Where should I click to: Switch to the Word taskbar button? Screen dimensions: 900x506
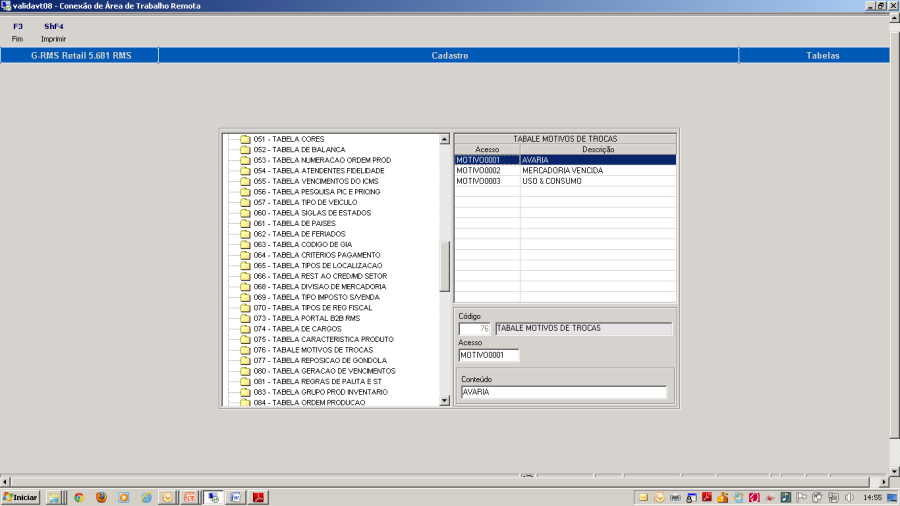click(x=235, y=497)
